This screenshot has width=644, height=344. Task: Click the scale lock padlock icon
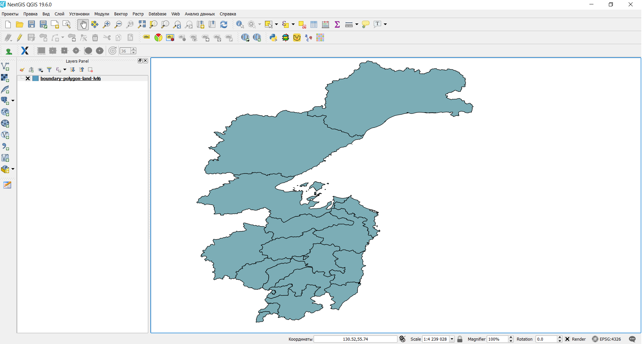[x=460, y=339]
